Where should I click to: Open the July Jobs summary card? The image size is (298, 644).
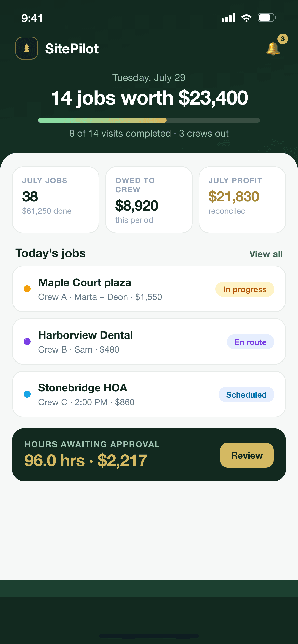(56, 200)
